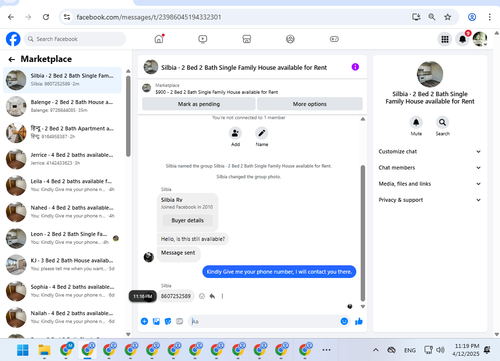
Task: Bookmark this page with the star icon
Action: (x=448, y=17)
